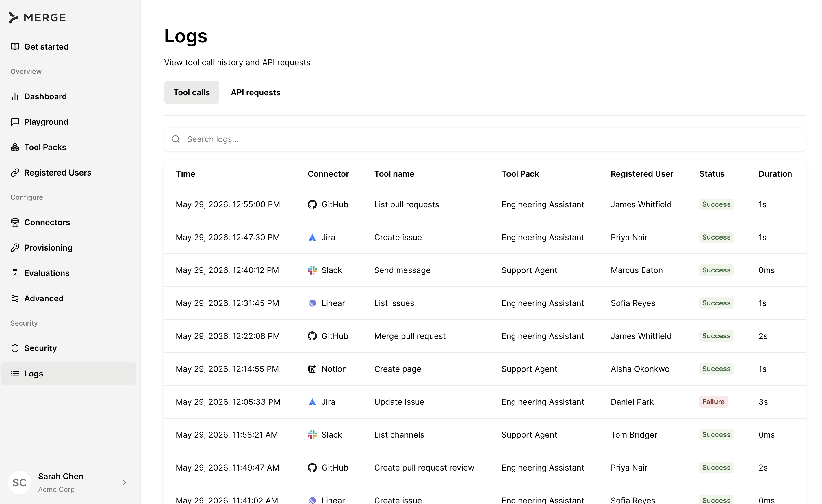Select Logs in the sidebar
Viewport: 822px width, 504px height.
pyautogui.click(x=68, y=373)
